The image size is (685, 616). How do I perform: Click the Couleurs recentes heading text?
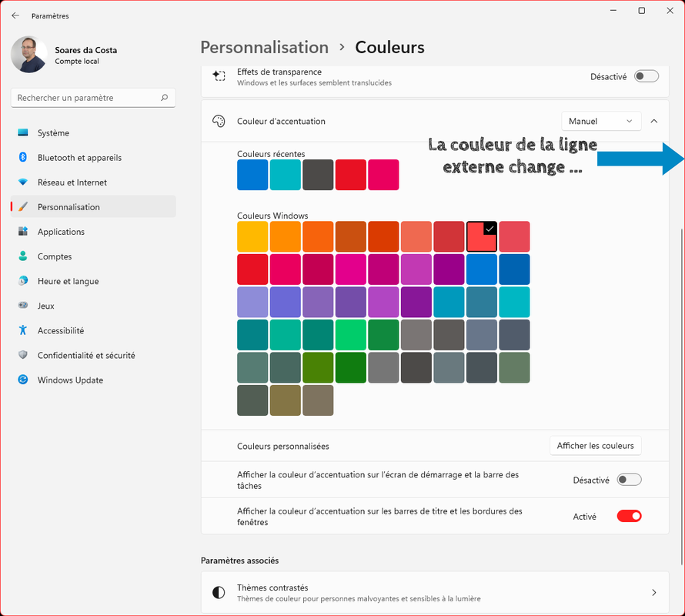(271, 154)
